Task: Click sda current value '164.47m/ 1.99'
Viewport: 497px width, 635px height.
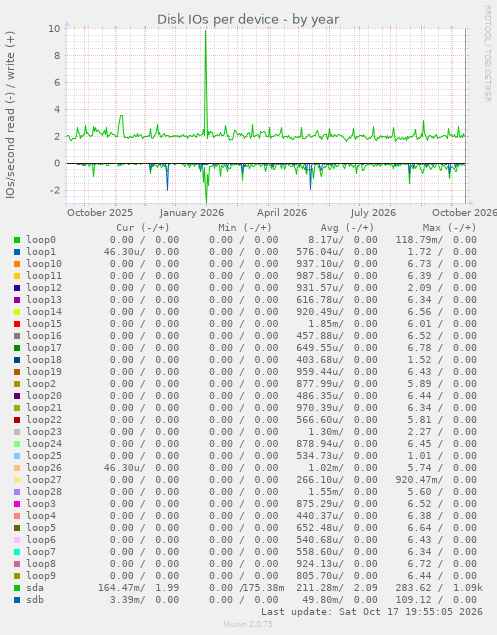Action: click(x=139, y=588)
